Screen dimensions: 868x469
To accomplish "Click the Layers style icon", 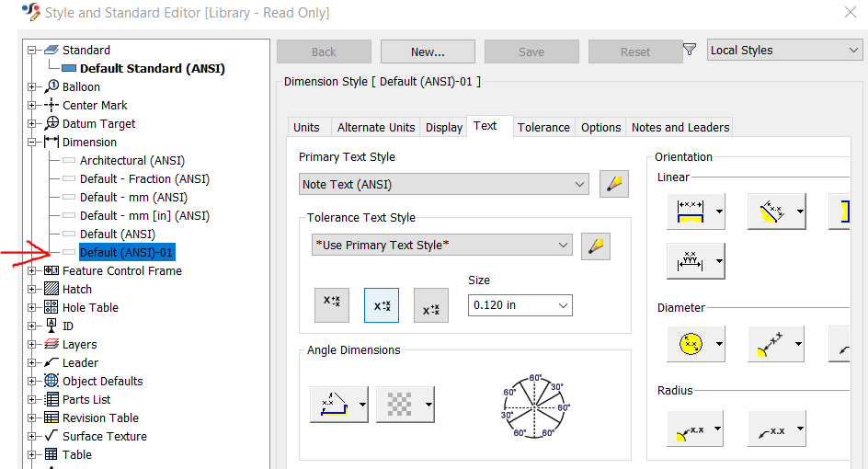I will click(x=51, y=344).
